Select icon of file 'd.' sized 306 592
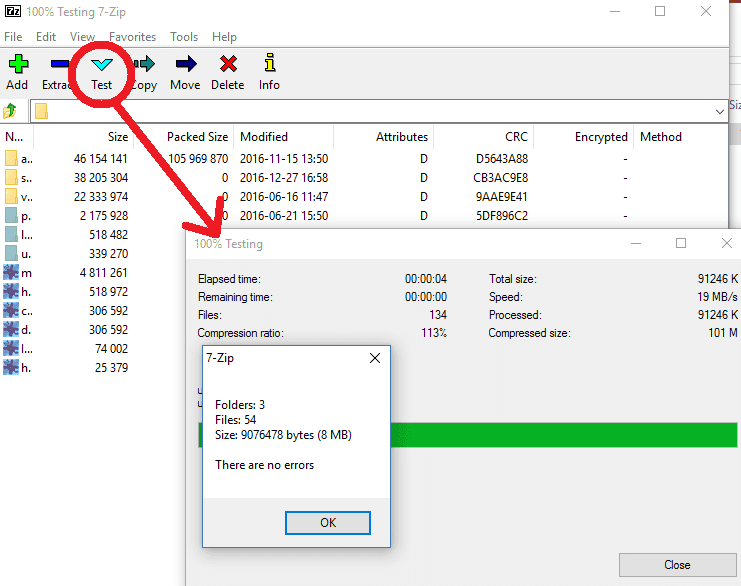Viewport: 741px width, 586px height. 11,329
